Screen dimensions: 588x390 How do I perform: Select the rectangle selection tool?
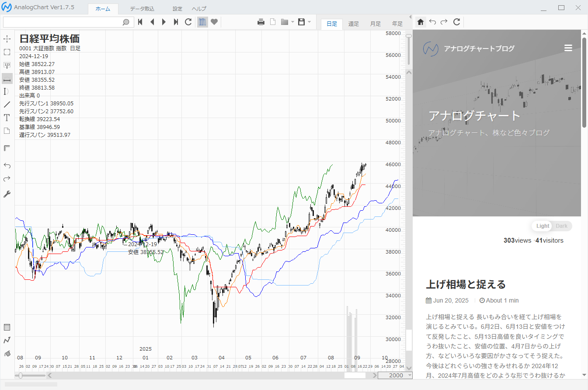(7, 52)
